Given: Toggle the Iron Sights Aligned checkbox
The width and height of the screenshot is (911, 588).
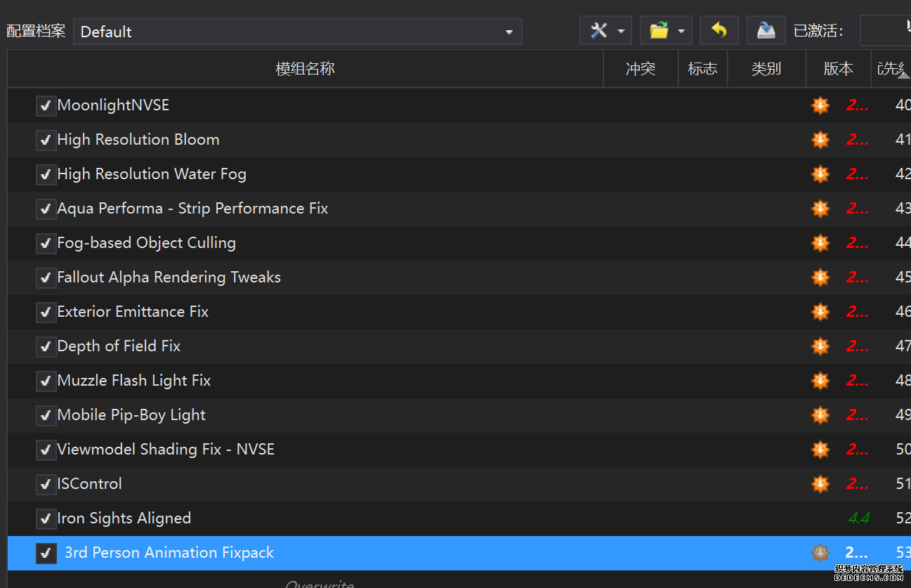Looking at the screenshot, I should pos(46,519).
